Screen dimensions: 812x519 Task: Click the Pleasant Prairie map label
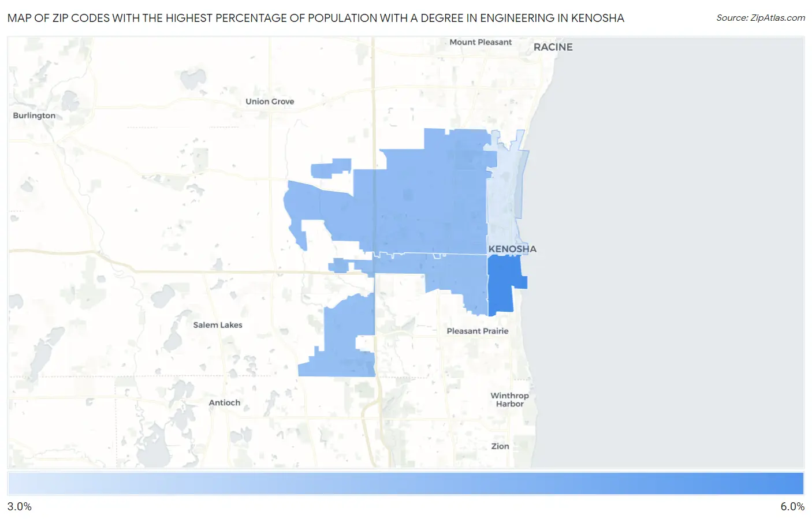point(478,331)
